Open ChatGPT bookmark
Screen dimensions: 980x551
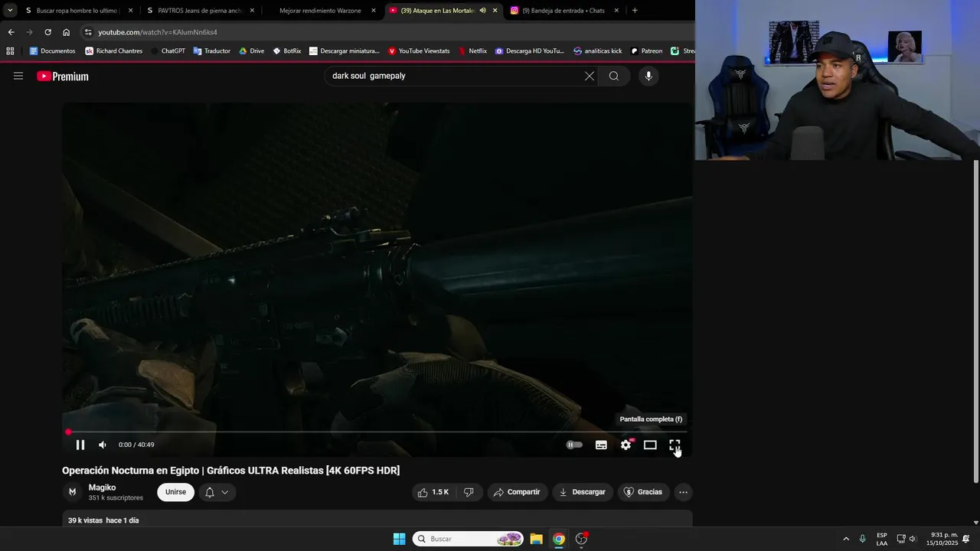coord(168,51)
